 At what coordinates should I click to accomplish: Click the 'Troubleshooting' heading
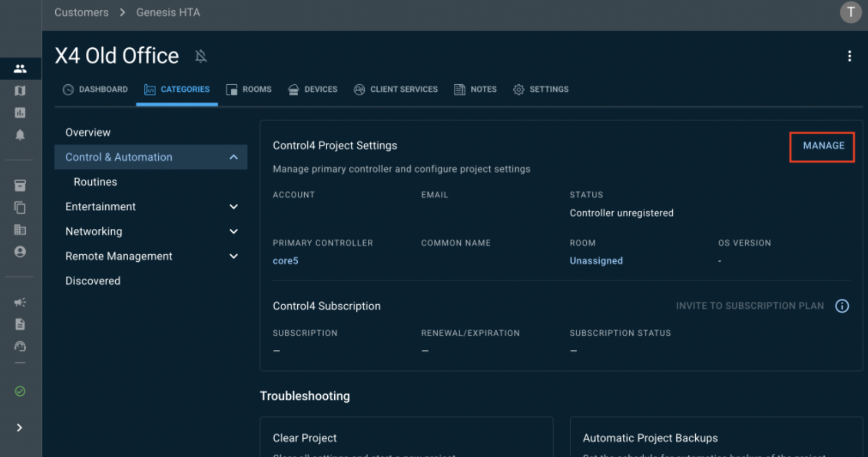click(x=305, y=396)
